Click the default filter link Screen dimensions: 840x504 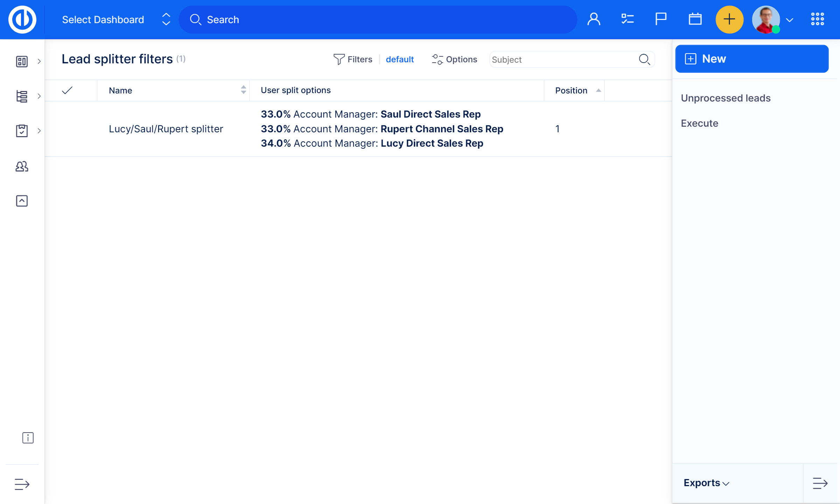[x=399, y=59]
